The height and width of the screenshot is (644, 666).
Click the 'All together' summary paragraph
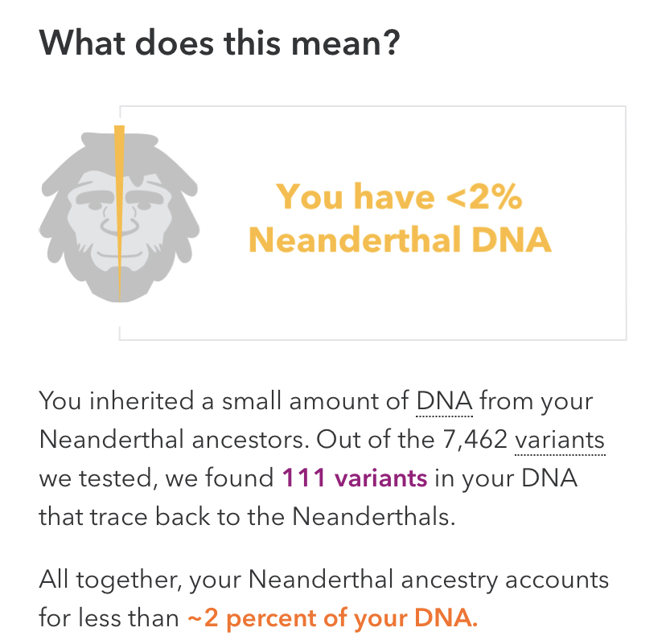tap(323, 599)
